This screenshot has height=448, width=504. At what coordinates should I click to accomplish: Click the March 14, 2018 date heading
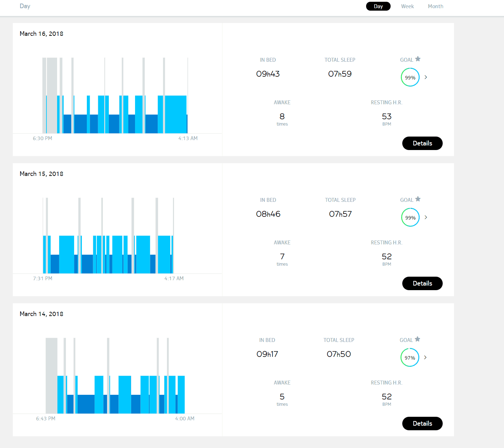coord(41,314)
